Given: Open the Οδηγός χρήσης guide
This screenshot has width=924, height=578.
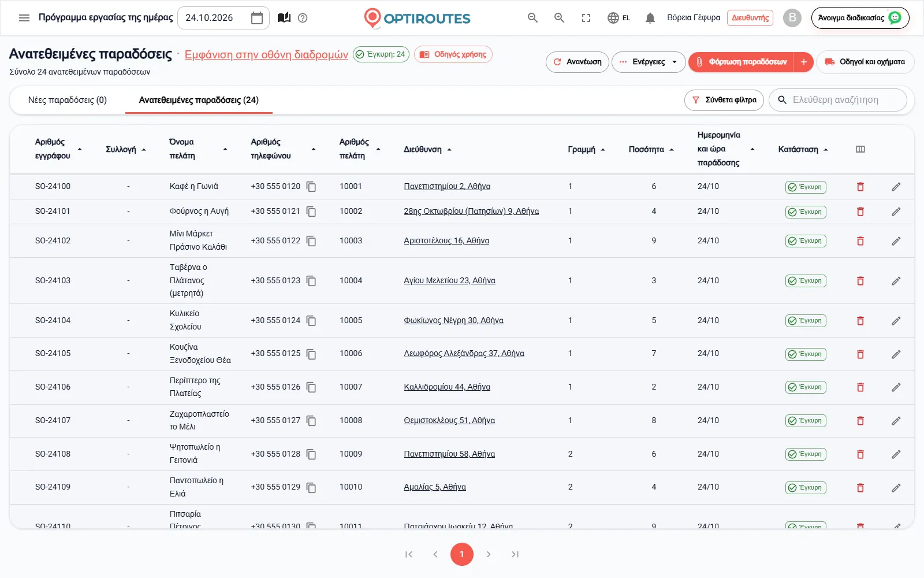Looking at the screenshot, I should pos(453,54).
